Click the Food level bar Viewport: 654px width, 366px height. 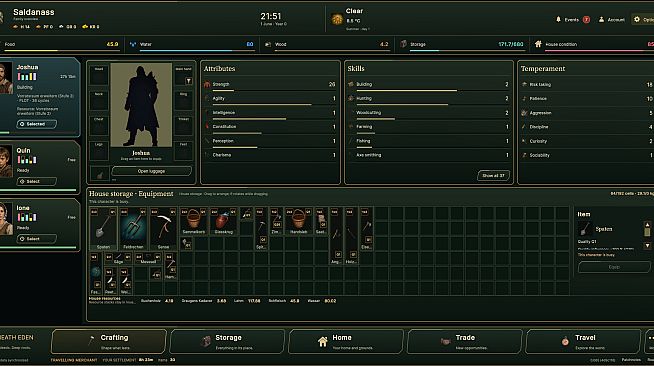coord(61,51)
